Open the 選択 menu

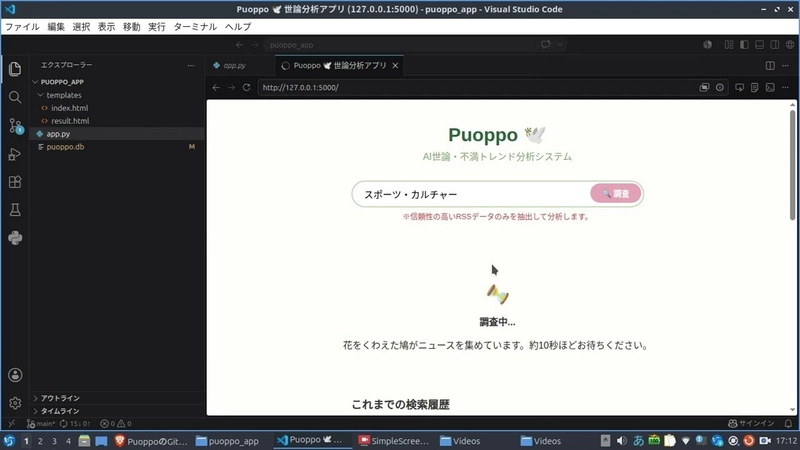pos(81,27)
